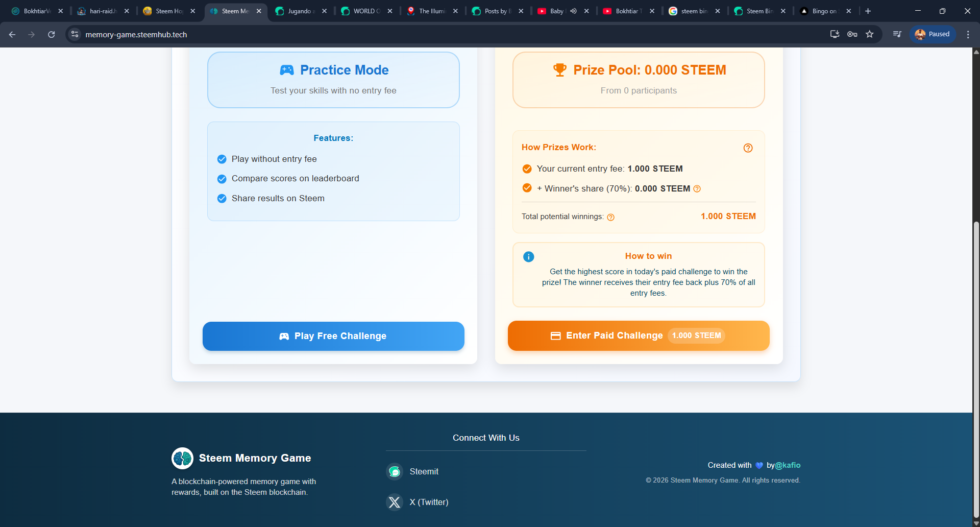980x527 pixels.
Task: Close the hari-raid tab
Action: coord(127,11)
